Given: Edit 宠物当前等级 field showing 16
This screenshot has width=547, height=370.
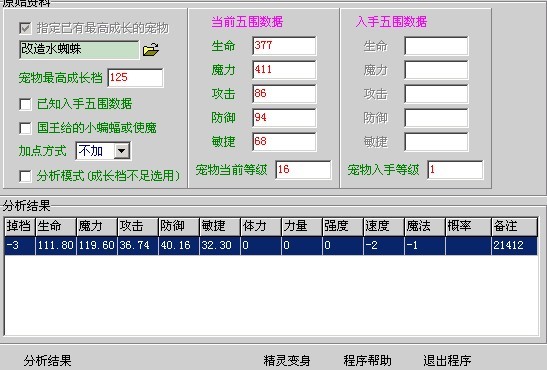Looking at the screenshot, I should point(303,170).
